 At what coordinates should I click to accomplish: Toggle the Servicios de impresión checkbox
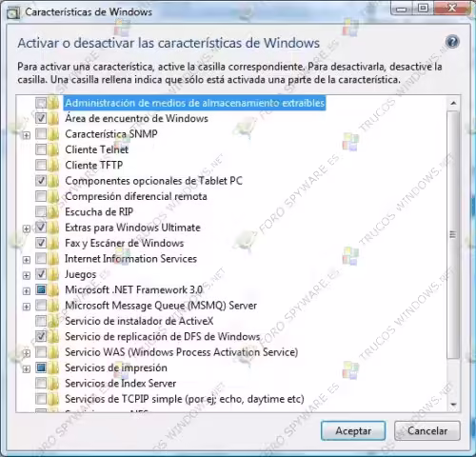[41, 368]
